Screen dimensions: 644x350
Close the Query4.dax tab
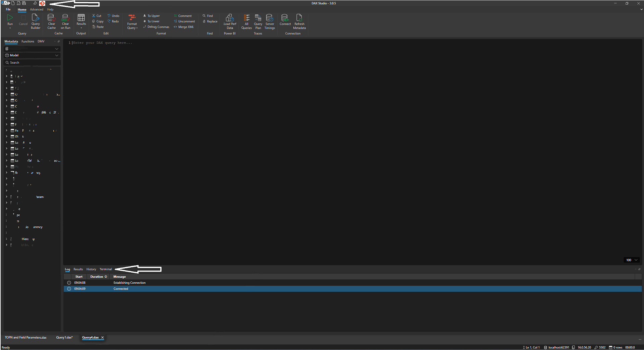point(103,338)
